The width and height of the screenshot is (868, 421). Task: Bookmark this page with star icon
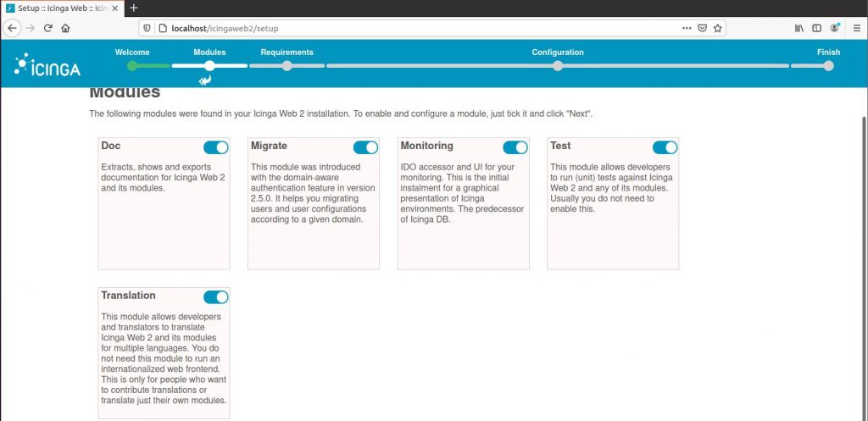tap(717, 28)
